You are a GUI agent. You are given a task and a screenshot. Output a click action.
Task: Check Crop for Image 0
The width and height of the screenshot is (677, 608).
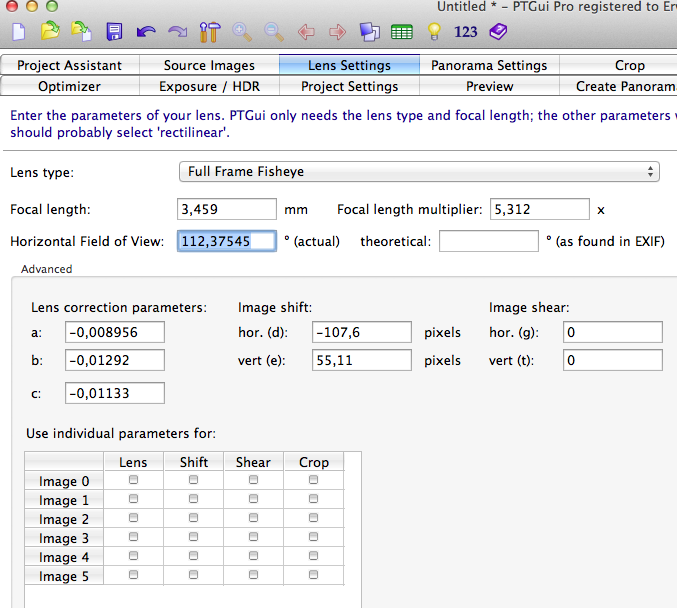point(313,480)
